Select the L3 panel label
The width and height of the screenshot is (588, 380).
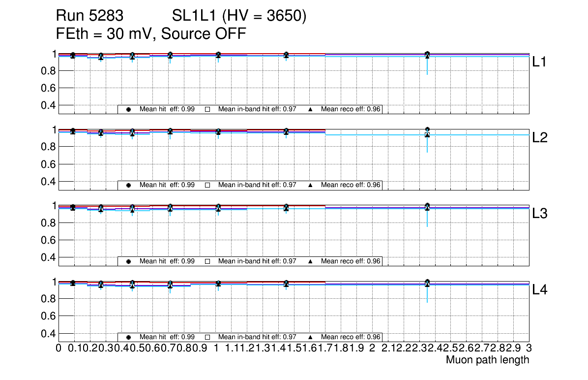[539, 214]
